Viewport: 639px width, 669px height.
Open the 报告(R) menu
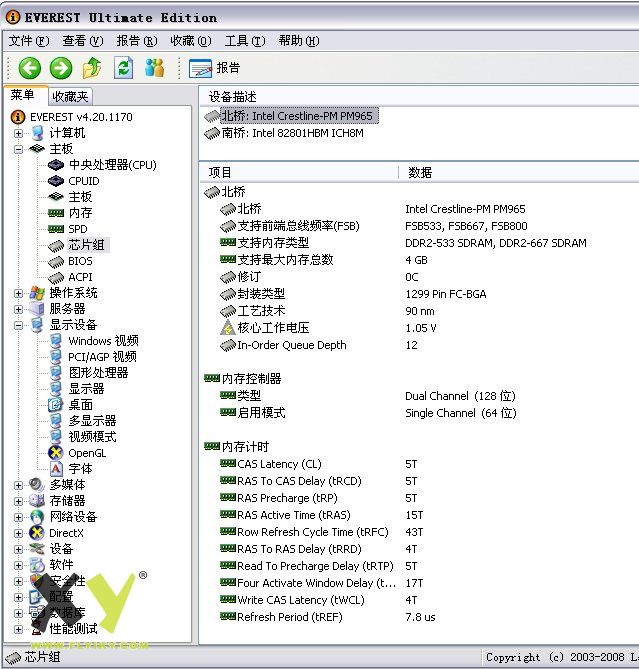point(137,41)
